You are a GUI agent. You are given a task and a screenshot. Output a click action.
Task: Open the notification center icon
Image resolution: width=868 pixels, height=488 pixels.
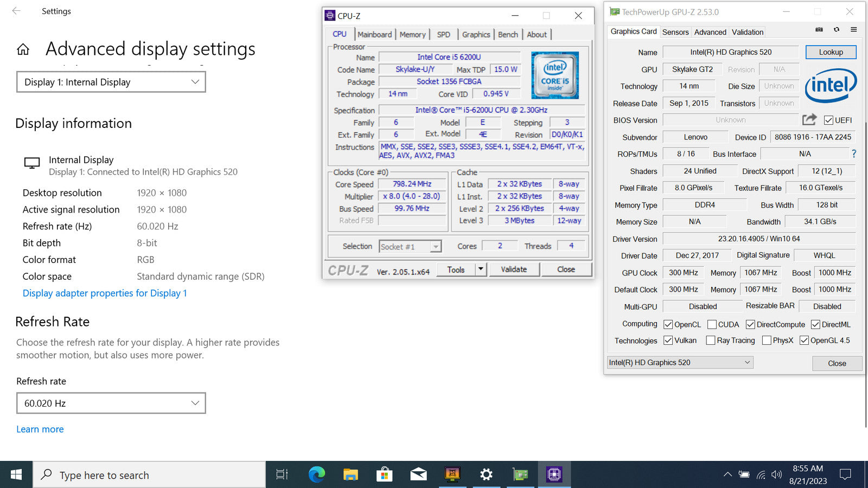[845, 475]
